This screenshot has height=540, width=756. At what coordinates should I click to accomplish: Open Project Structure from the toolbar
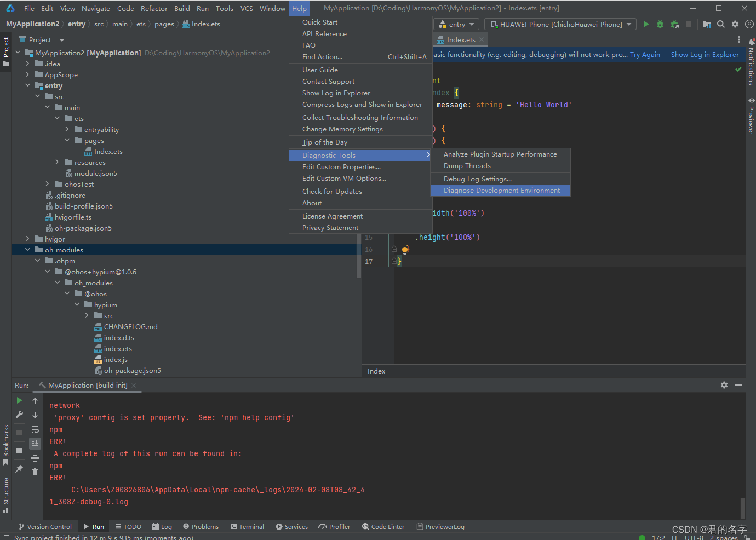pyautogui.click(x=707, y=24)
